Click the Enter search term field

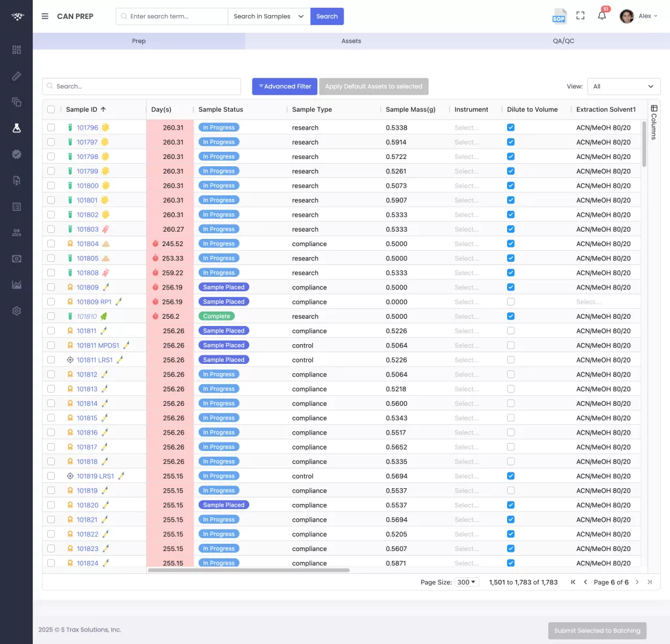click(x=172, y=16)
